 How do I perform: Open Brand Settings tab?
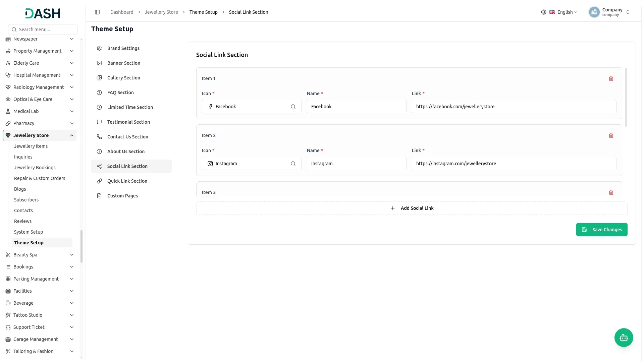click(x=131, y=48)
